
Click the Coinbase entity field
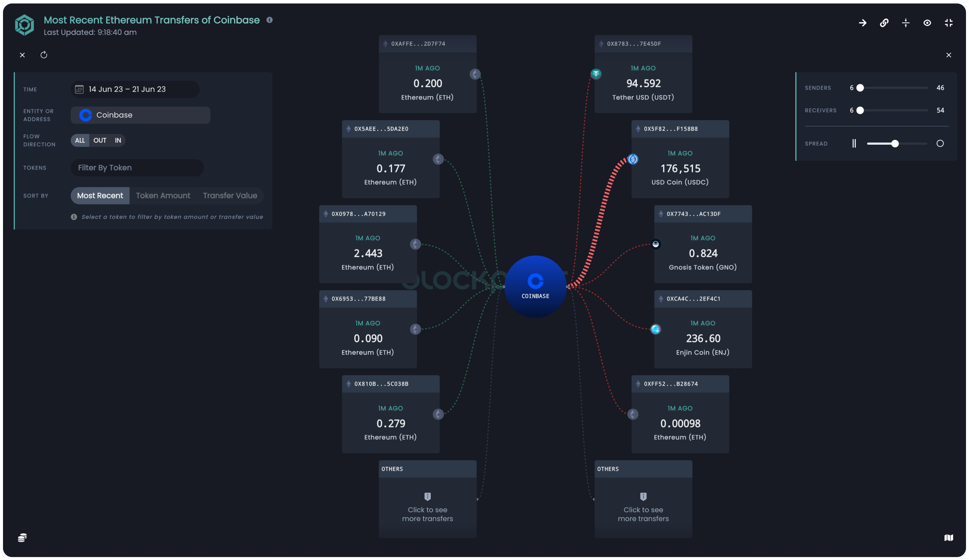click(x=140, y=115)
